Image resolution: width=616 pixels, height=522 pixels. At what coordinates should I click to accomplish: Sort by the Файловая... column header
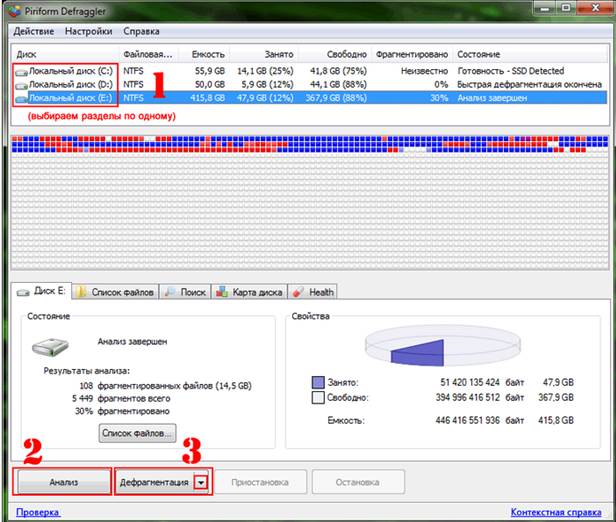[x=148, y=54]
